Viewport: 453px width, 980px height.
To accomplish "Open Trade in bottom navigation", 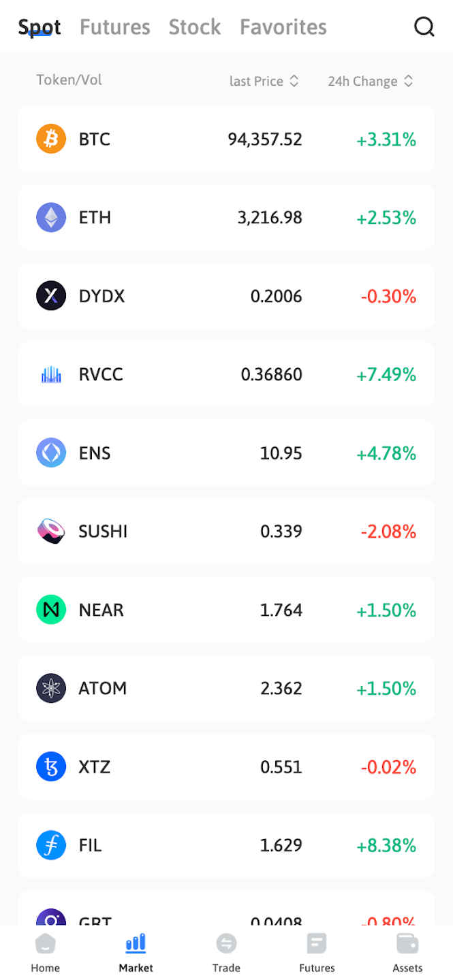I will (226, 953).
